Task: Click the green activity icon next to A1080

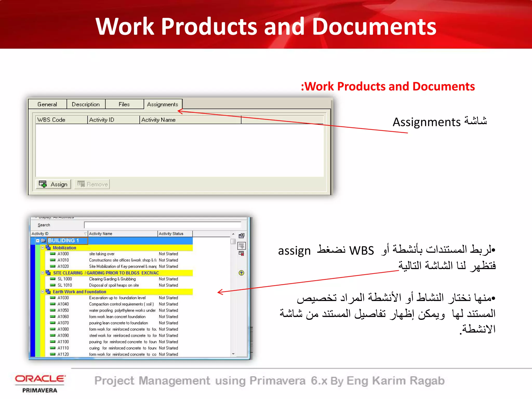Action: click(53, 329)
